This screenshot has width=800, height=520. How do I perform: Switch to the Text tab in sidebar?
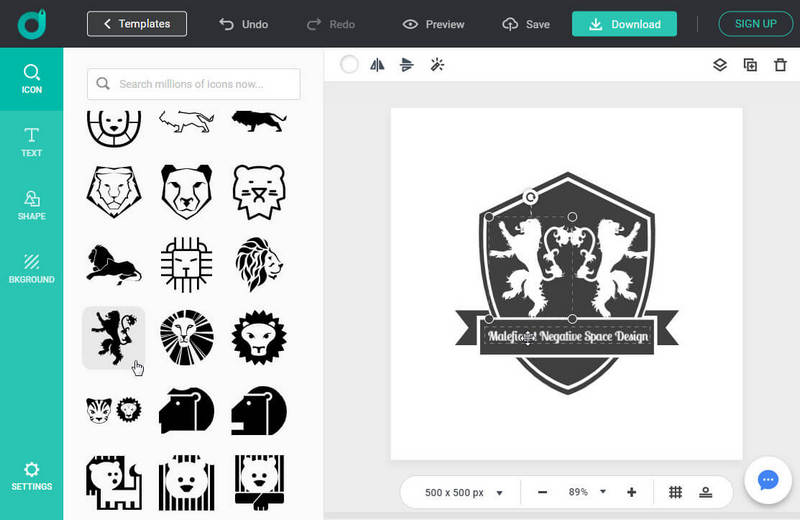click(32, 142)
